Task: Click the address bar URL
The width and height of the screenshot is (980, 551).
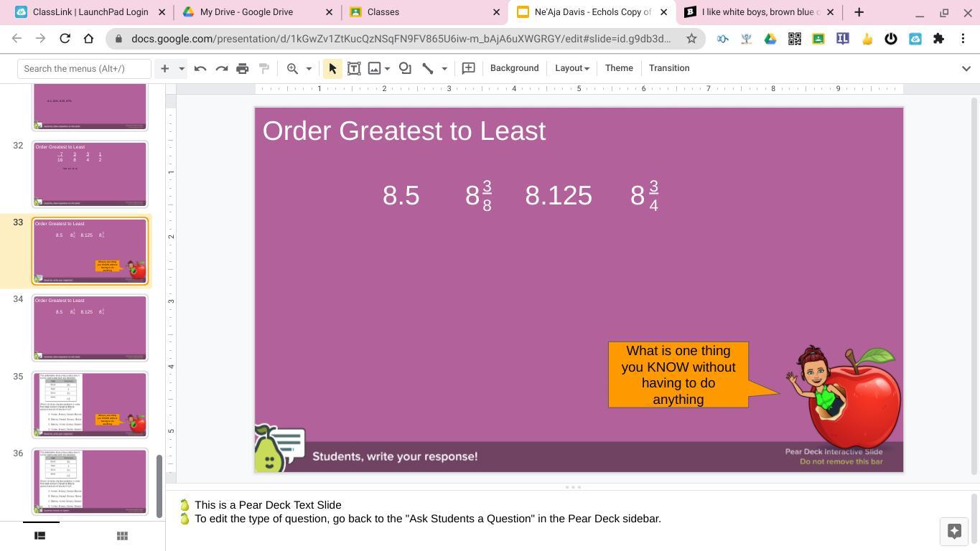Action: [401, 39]
